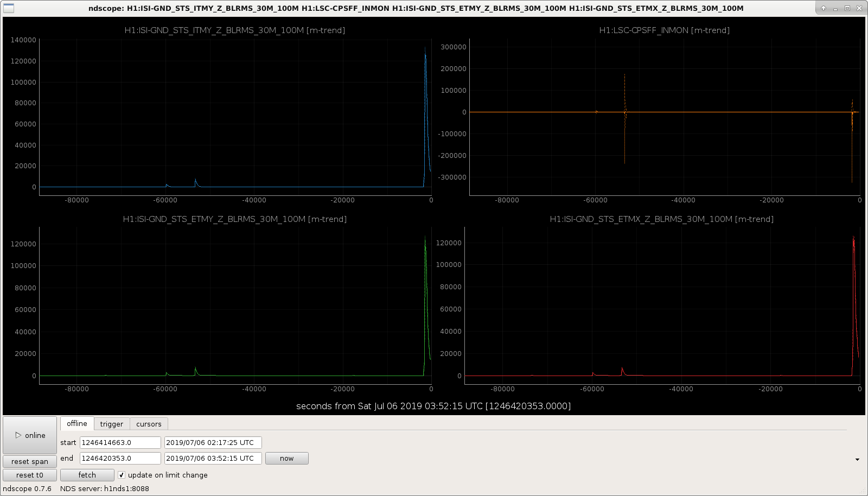Click the reset t0 button
The width and height of the screenshot is (868, 496).
point(30,475)
